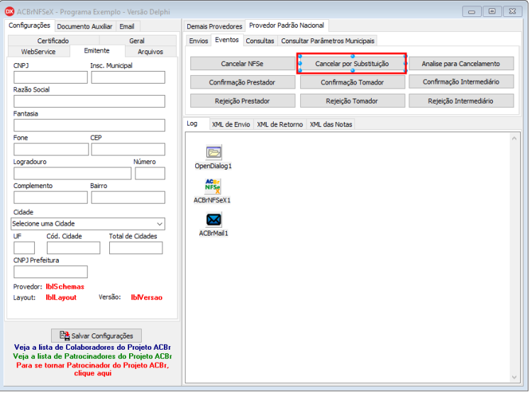Select the lblSchemas provider label
This screenshot has width=532, height=393.
(x=65, y=287)
